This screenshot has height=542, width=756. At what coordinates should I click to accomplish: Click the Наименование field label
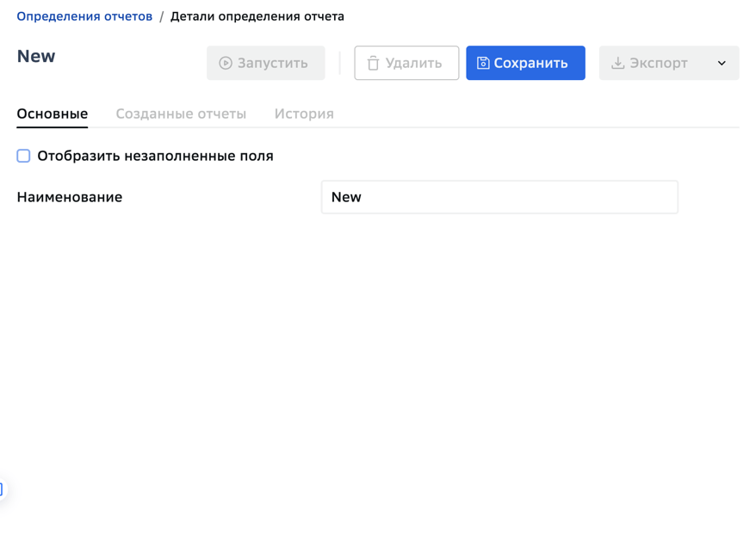click(x=70, y=197)
